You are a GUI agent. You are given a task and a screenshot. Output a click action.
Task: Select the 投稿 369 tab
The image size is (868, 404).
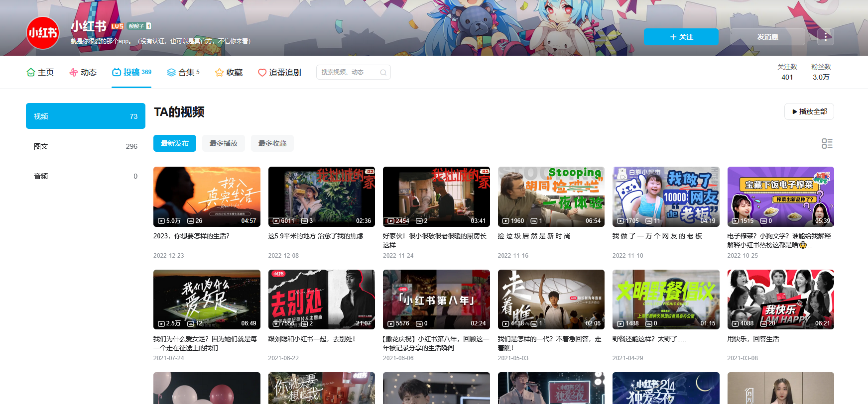coord(131,73)
